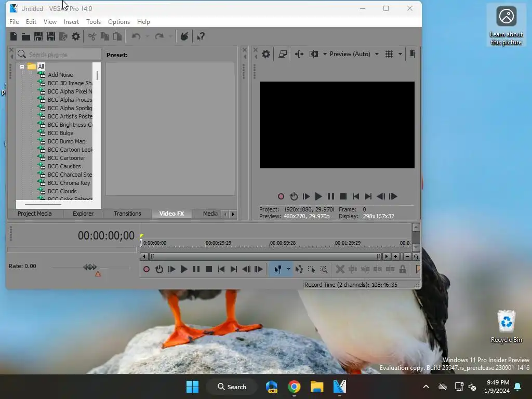
Task: Click the Save As floppy disk icon
Action: 51,36
